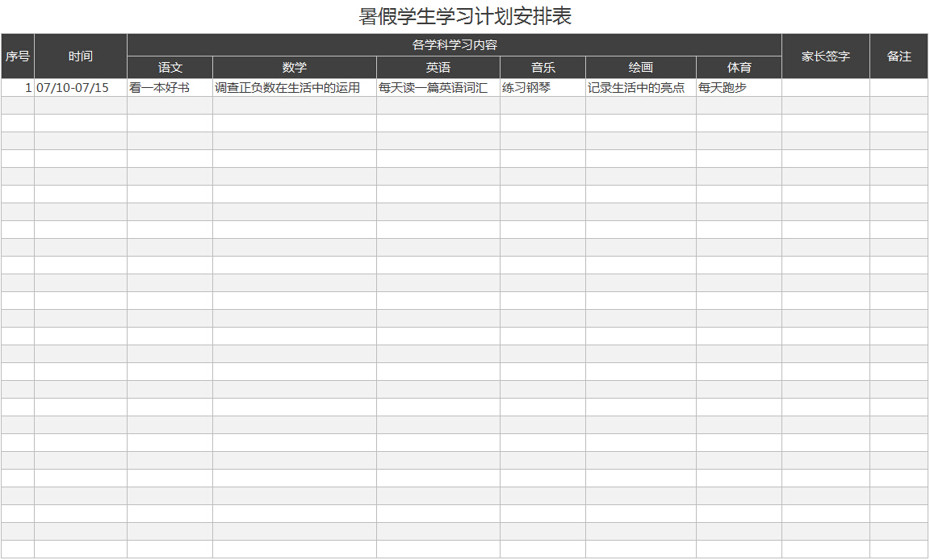Viewport: 930px width, 560px height.
Task: Click the 英语 subject header
Action: [x=438, y=68]
